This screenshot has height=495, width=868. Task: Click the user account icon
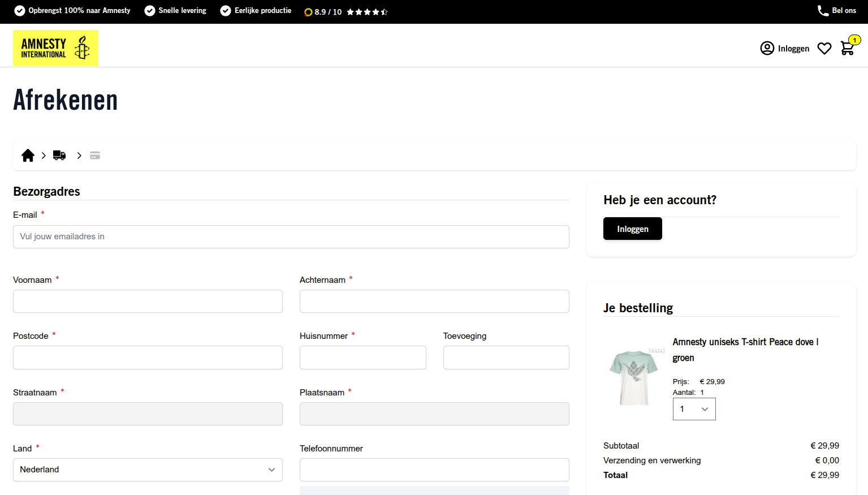point(767,48)
